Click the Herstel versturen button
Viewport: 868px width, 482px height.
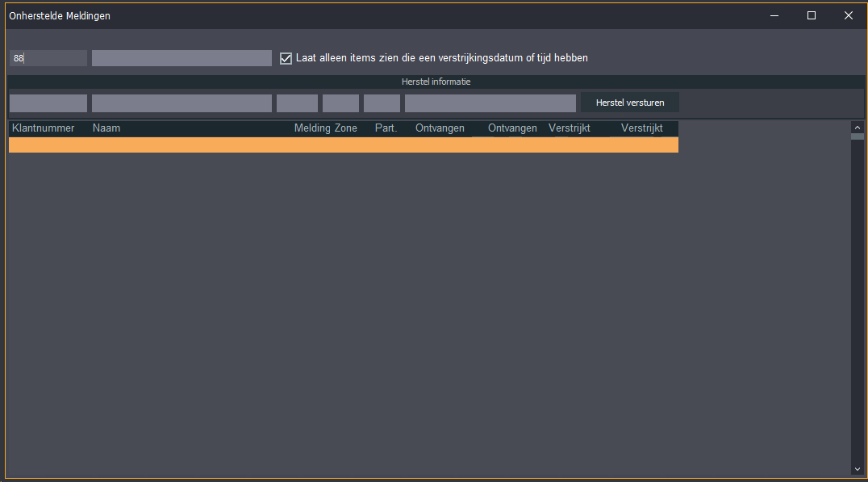pyautogui.click(x=629, y=103)
